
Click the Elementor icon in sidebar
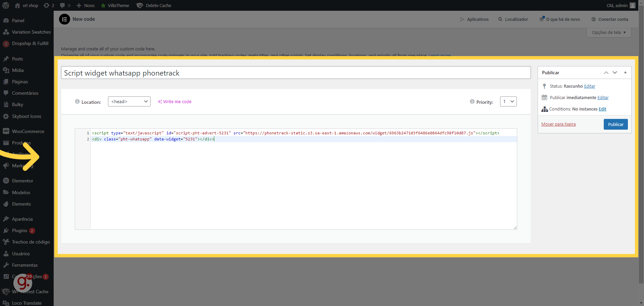click(x=6, y=181)
